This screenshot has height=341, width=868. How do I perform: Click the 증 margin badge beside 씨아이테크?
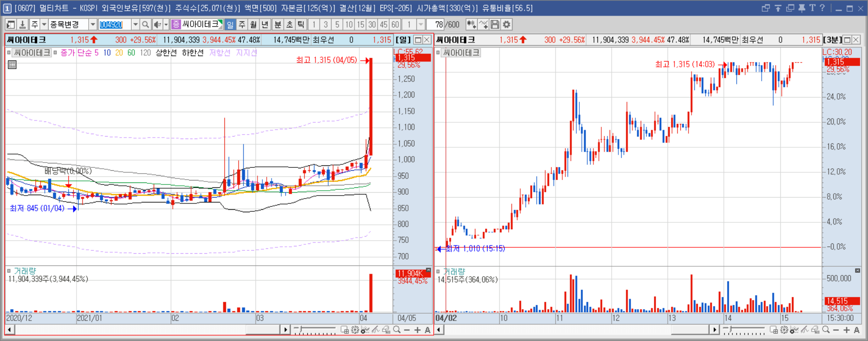click(176, 24)
